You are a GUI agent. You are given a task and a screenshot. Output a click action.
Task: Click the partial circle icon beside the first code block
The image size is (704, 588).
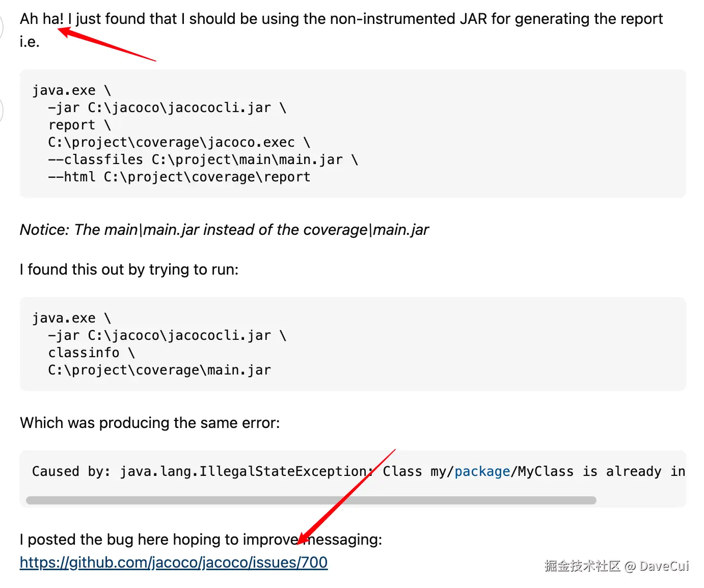pos(2,110)
